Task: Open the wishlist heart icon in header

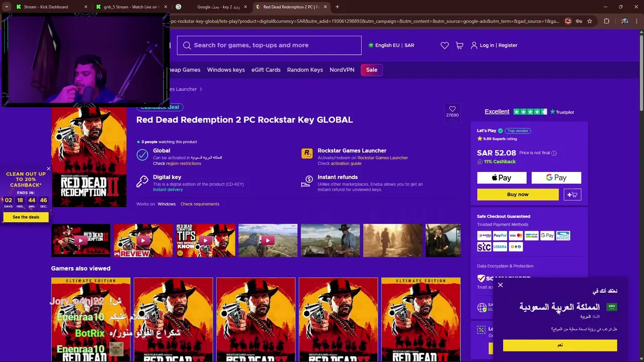Action: point(445,45)
